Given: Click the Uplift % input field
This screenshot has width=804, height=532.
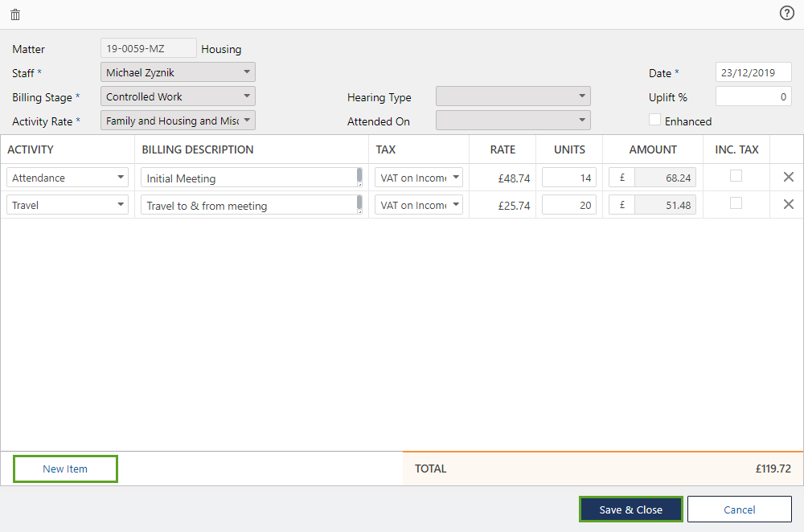Looking at the screenshot, I should (753, 96).
